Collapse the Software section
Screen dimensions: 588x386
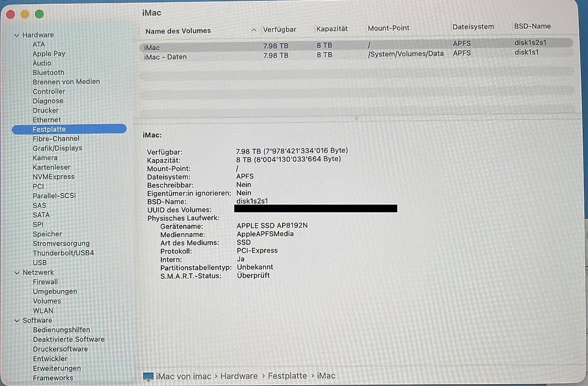point(17,321)
